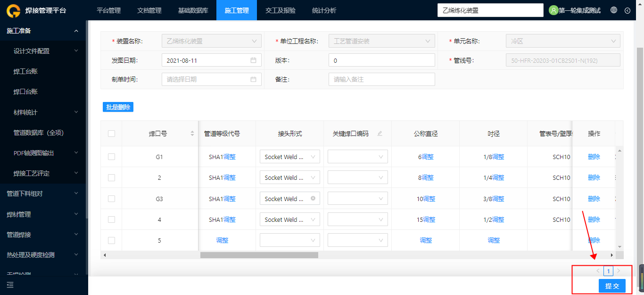The height and width of the screenshot is (295, 644).
Task: Focus the 版本 input field
Action: [x=382, y=60]
